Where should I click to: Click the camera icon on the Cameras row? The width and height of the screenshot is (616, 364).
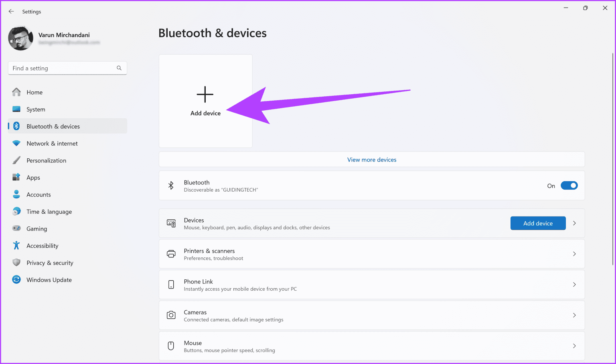click(171, 315)
